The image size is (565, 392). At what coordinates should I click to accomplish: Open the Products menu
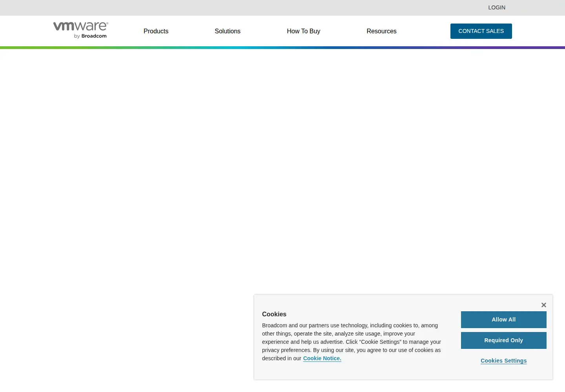(x=156, y=31)
